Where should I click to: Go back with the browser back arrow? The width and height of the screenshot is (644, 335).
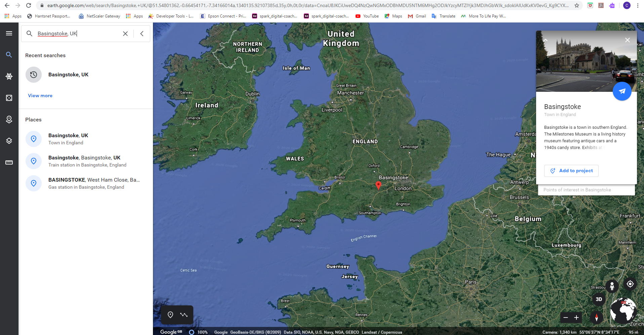[7, 5]
